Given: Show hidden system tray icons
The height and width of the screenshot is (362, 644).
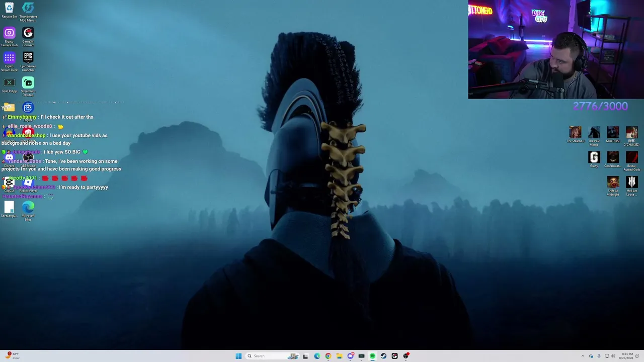Looking at the screenshot, I should [583, 356].
